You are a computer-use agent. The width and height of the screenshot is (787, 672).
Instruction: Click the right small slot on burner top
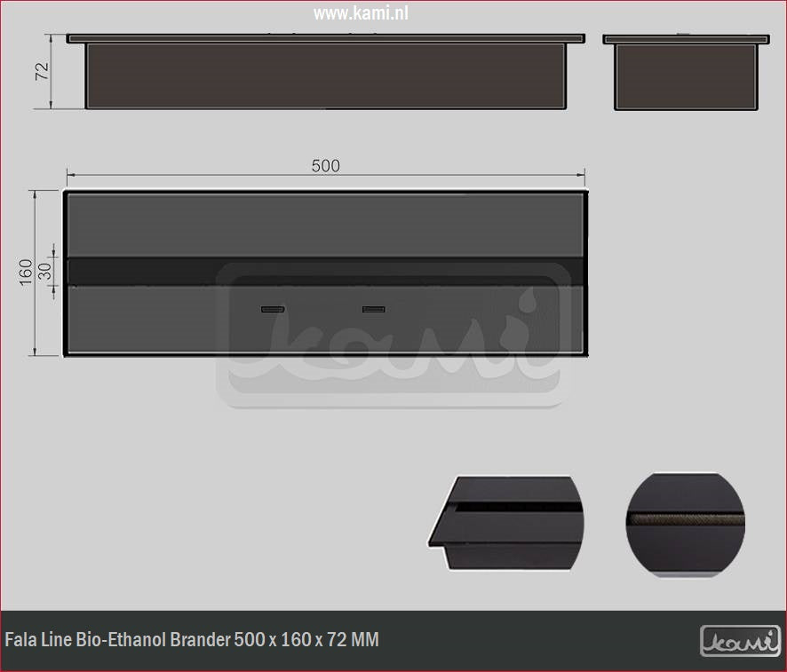pos(373,310)
